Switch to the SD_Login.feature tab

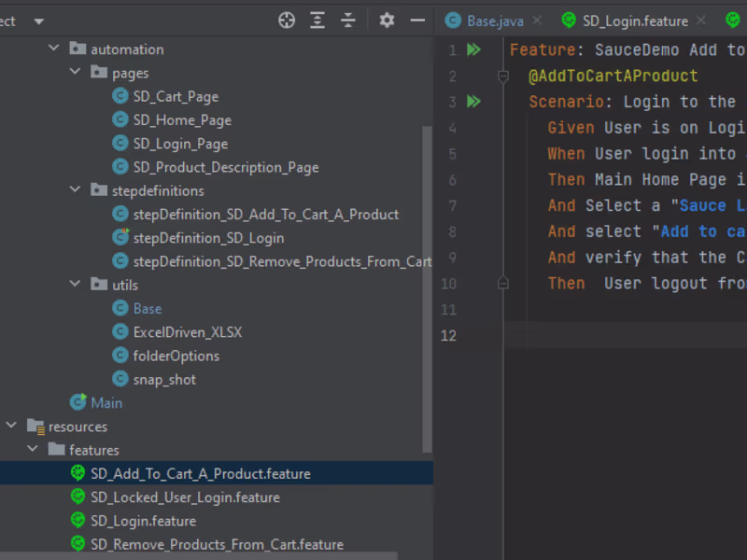pos(625,21)
